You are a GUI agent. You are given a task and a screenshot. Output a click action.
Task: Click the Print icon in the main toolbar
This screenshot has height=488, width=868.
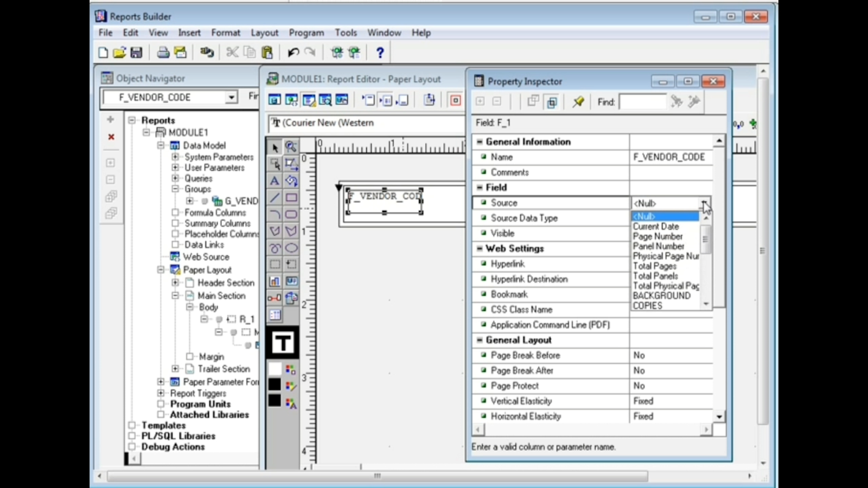[163, 52]
